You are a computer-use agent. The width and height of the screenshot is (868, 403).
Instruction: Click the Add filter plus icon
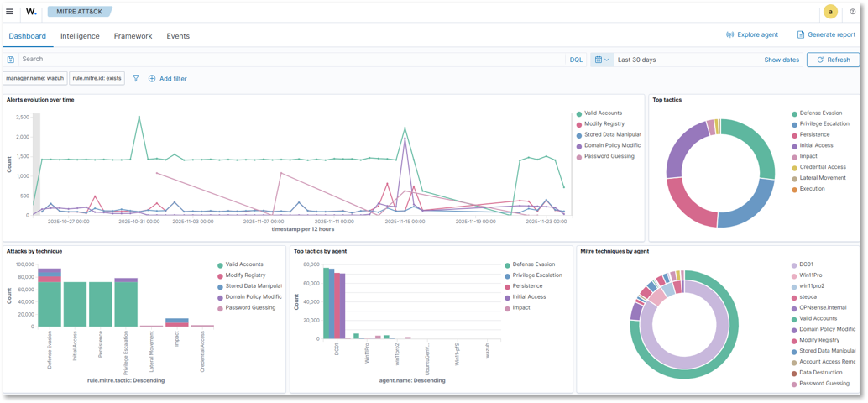coord(152,78)
